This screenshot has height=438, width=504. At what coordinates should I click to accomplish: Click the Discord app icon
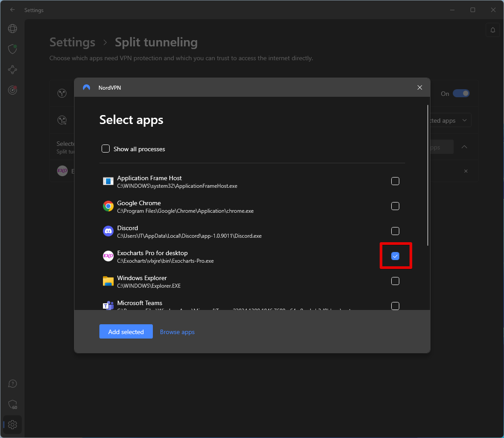click(x=108, y=231)
